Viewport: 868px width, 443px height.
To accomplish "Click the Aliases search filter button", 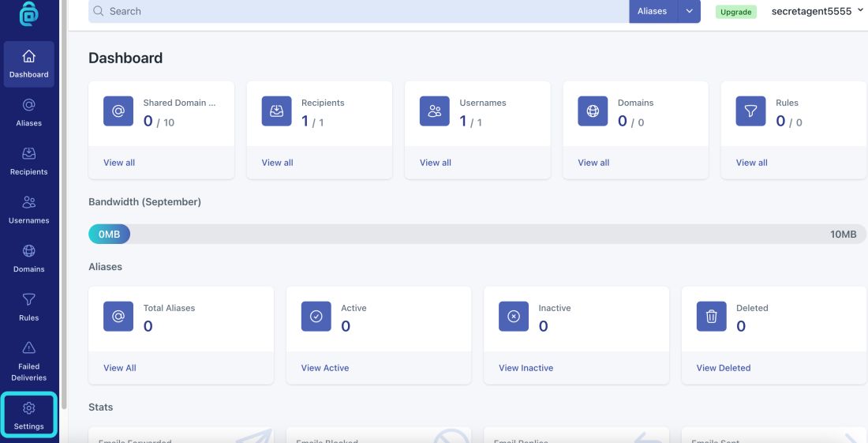I will pos(653,11).
